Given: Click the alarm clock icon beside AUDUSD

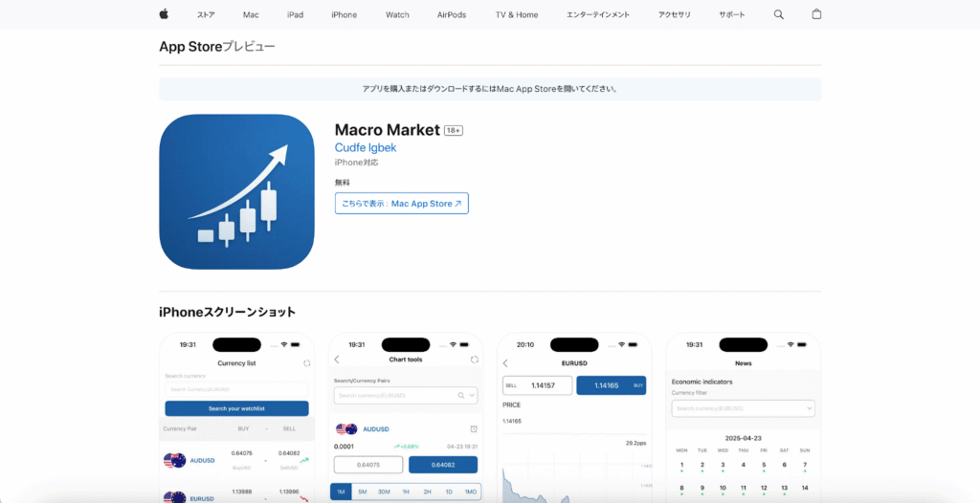Looking at the screenshot, I should pyautogui.click(x=474, y=428).
